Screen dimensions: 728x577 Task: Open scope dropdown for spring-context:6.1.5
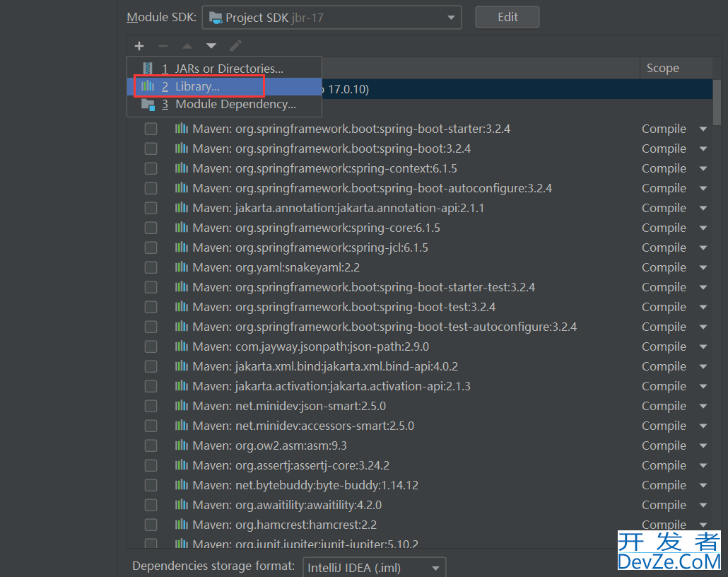click(x=703, y=168)
